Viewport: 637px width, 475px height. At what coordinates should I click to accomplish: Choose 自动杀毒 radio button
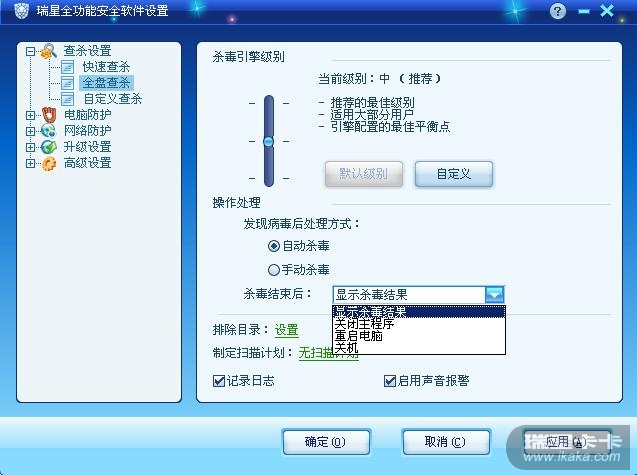[x=274, y=246]
